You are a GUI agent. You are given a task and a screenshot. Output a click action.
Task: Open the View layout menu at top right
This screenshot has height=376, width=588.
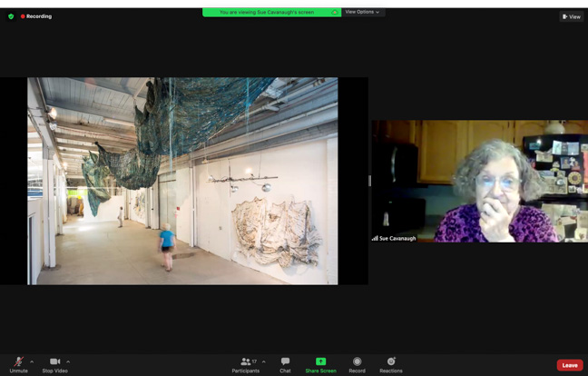[x=571, y=16]
